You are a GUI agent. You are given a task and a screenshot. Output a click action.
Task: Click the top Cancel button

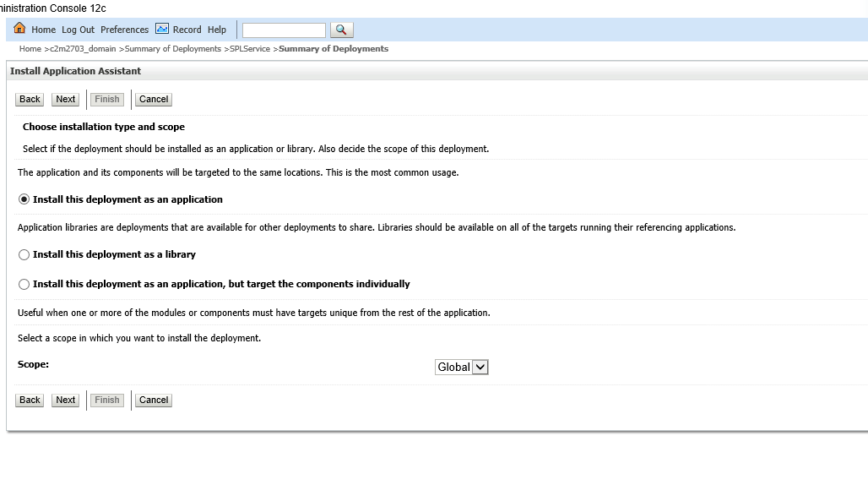click(154, 99)
